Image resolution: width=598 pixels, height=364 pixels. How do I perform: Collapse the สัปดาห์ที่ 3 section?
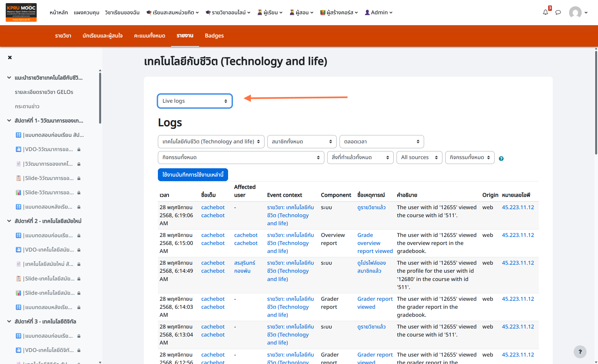click(9, 321)
